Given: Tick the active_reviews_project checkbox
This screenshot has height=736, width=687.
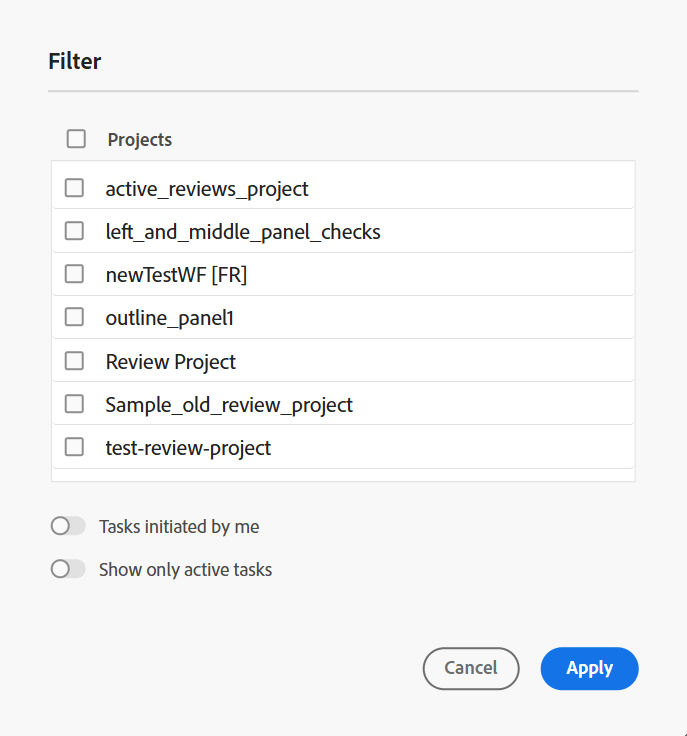Looking at the screenshot, I should 74,188.
